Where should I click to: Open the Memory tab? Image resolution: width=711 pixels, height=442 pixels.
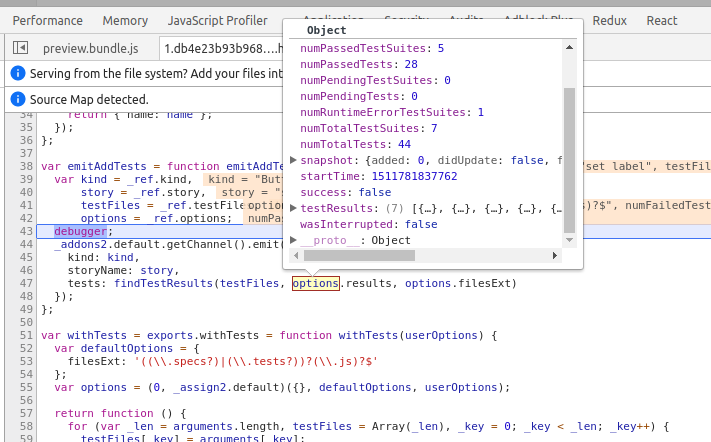click(x=125, y=21)
